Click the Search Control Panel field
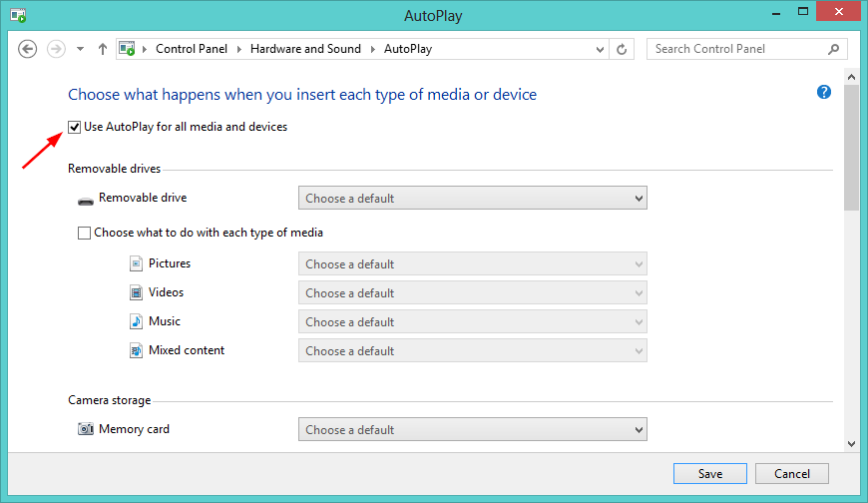The height and width of the screenshot is (503, 868). pyautogui.click(x=738, y=49)
